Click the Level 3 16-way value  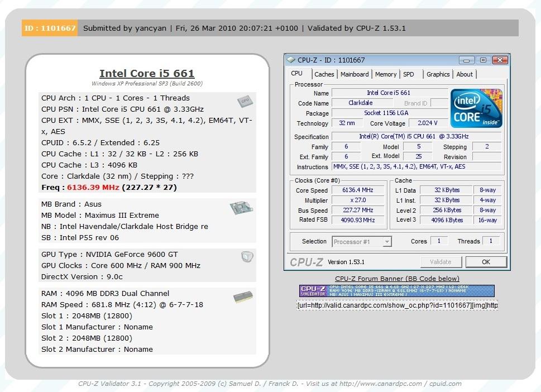(x=487, y=220)
